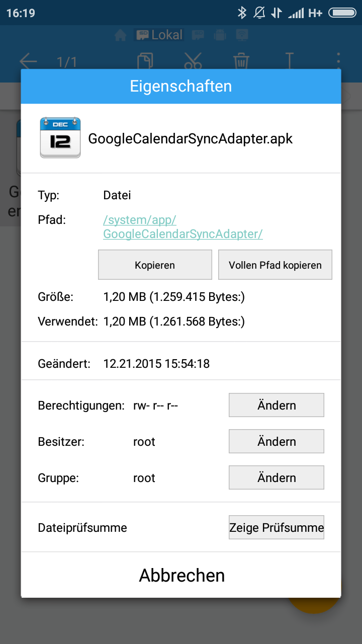Open the /system/app/GoogleCalendarSyncAdapter/ path link
The image size is (362, 644).
183,227
